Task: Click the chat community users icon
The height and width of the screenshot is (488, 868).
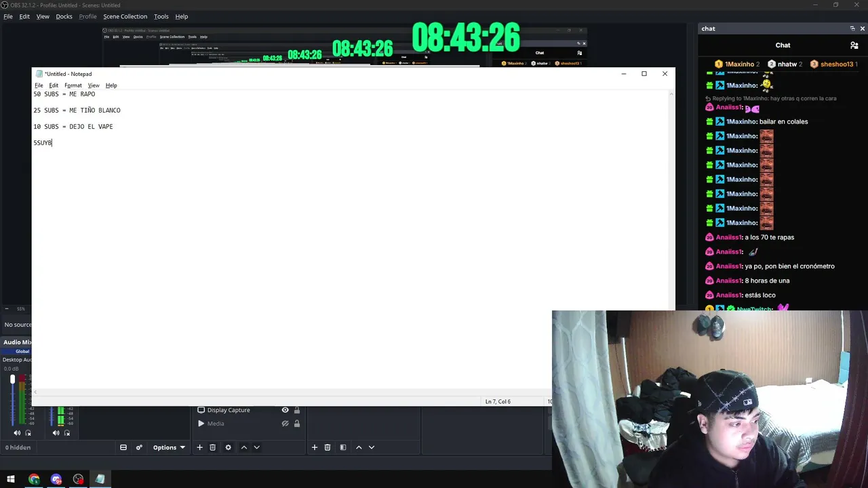Action: (854, 45)
